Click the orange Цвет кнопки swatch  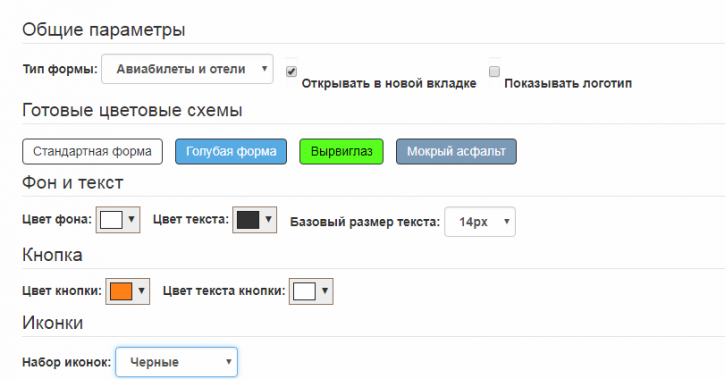(121, 291)
